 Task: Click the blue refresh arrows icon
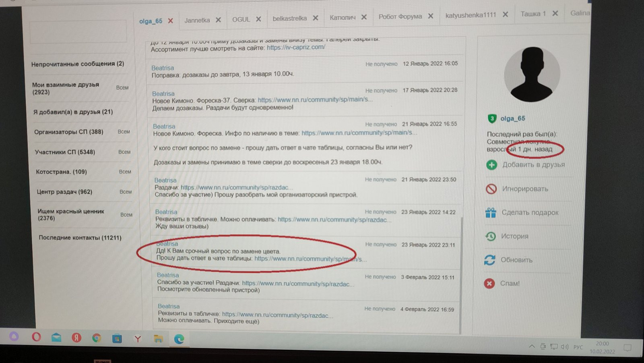(489, 260)
